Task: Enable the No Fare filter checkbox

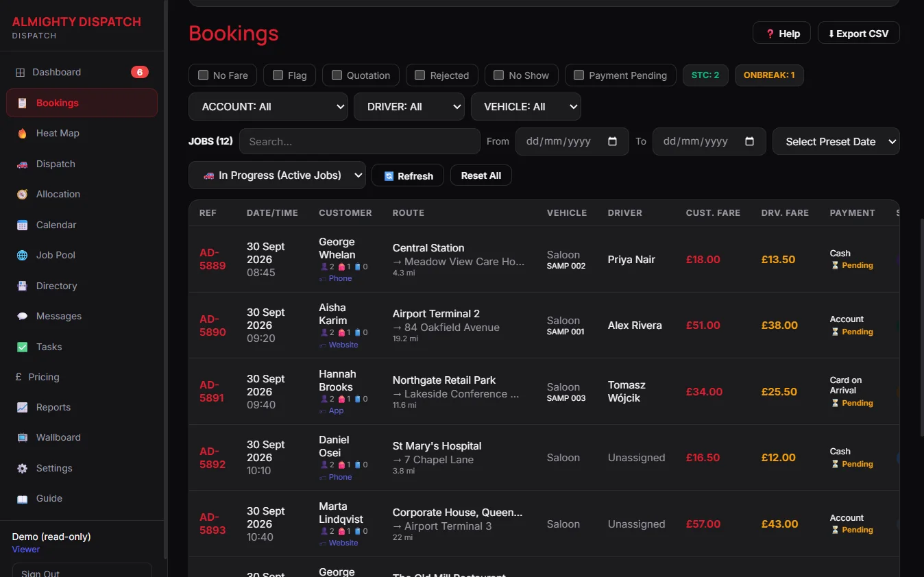Action: tap(203, 75)
